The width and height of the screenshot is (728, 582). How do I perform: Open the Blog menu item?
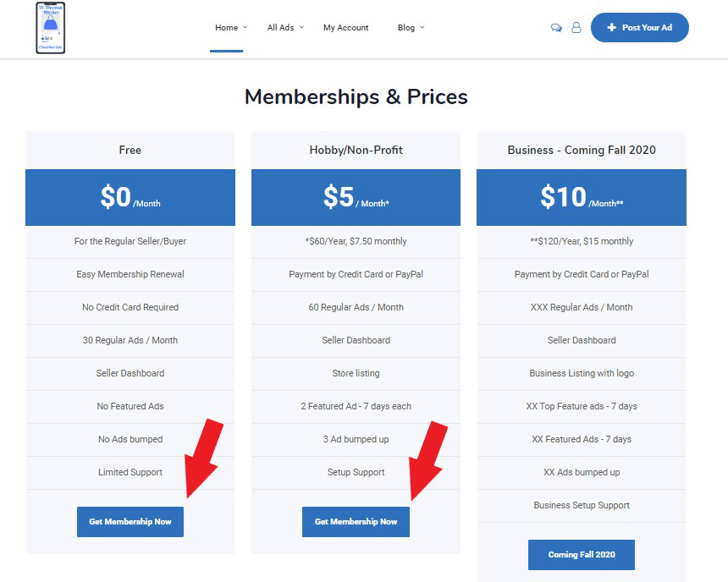click(405, 28)
